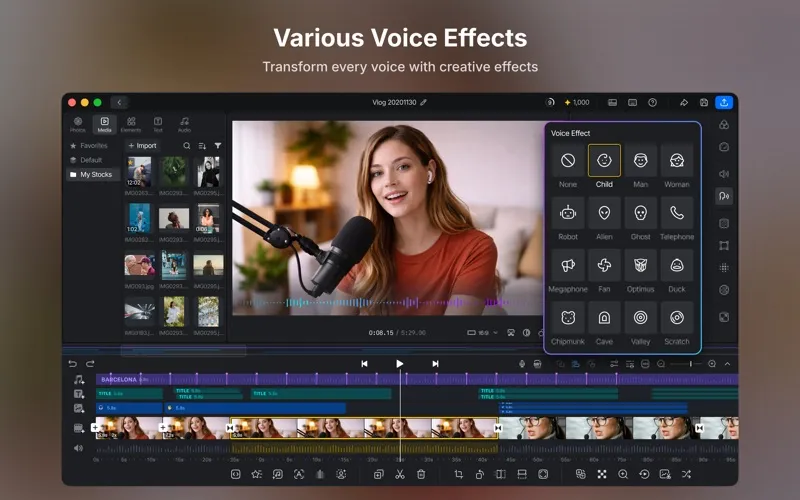
Task: Apply the Megaphone voice effect
Action: 568,265
